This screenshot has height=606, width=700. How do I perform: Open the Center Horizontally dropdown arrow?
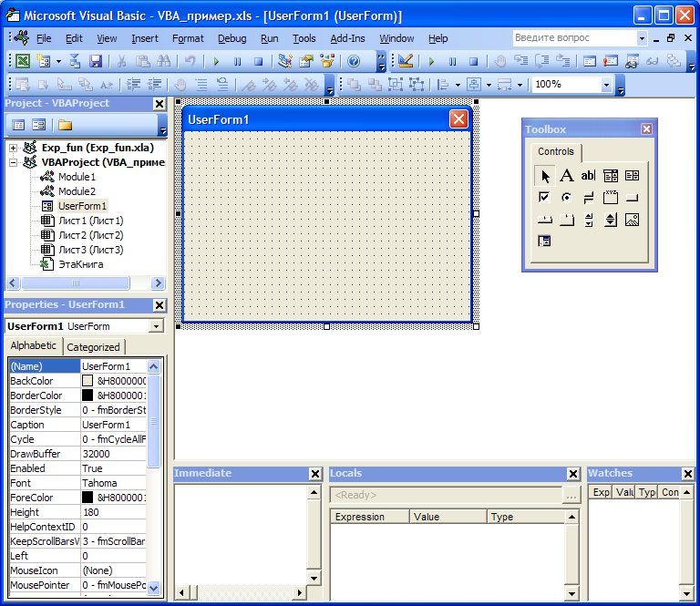489,85
